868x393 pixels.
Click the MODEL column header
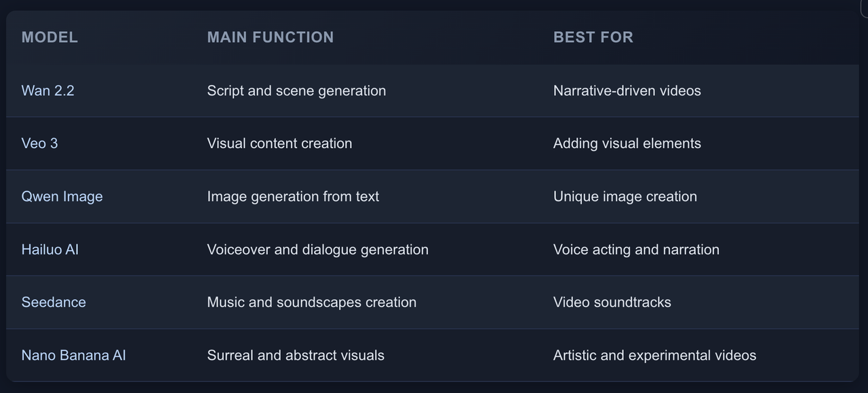[x=50, y=37]
